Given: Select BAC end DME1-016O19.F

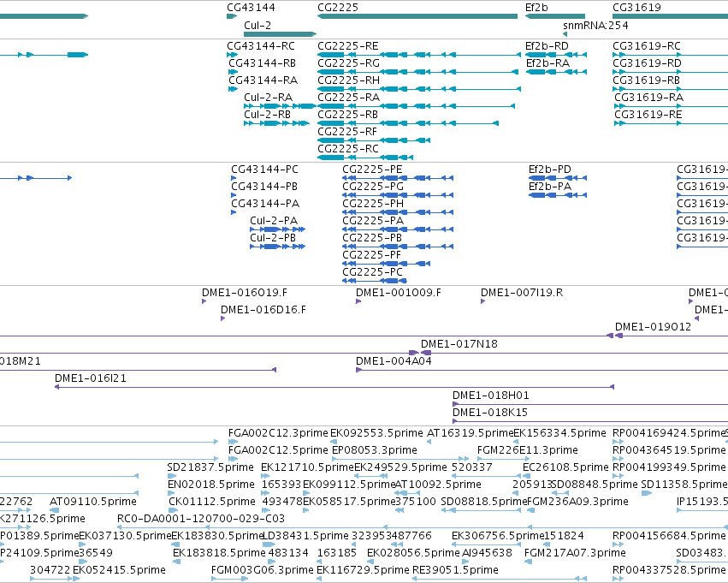Looking at the screenshot, I should pos(245,293).
